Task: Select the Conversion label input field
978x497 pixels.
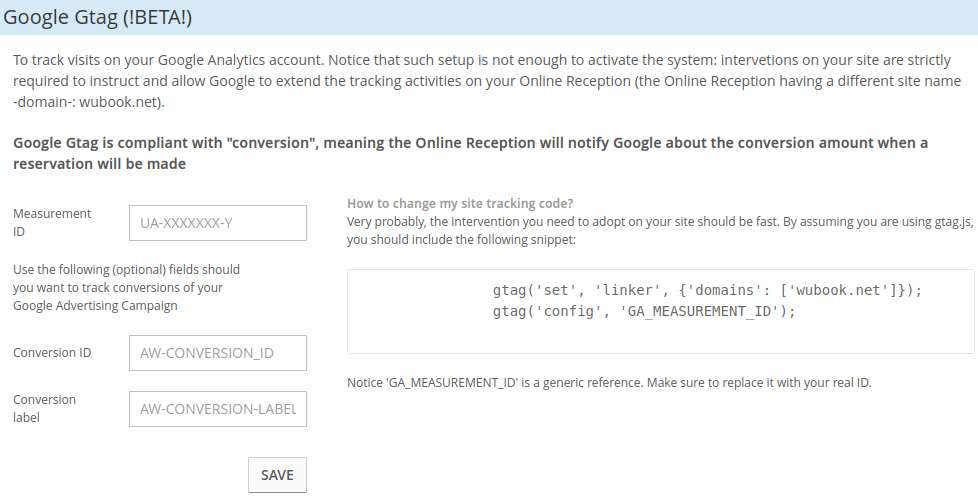Action: tap(218, 409)
